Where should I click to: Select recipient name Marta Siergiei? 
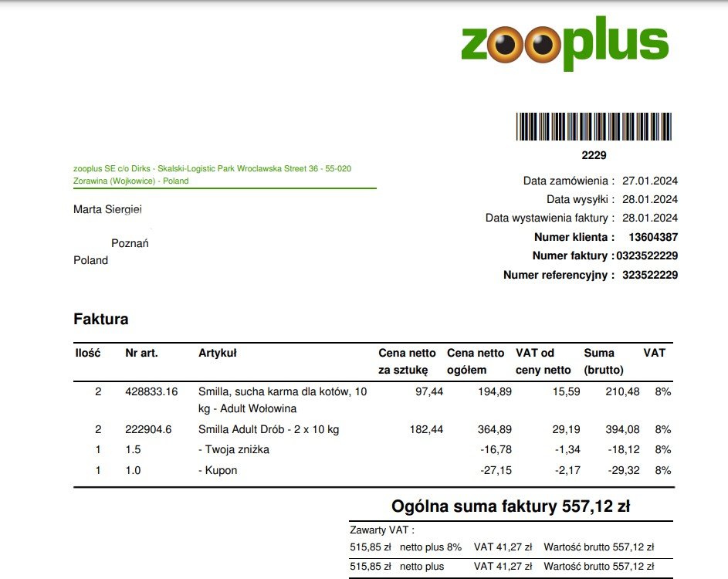[x=107, y=209]
